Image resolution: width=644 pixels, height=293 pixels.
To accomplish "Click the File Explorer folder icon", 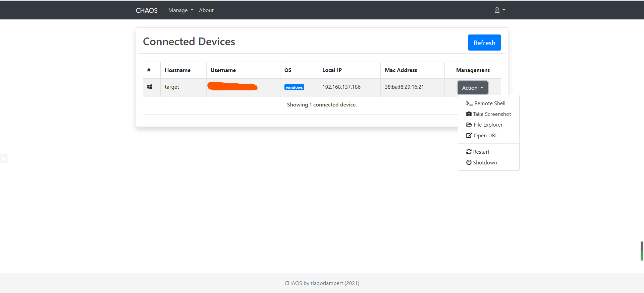I will click(469, 125).
